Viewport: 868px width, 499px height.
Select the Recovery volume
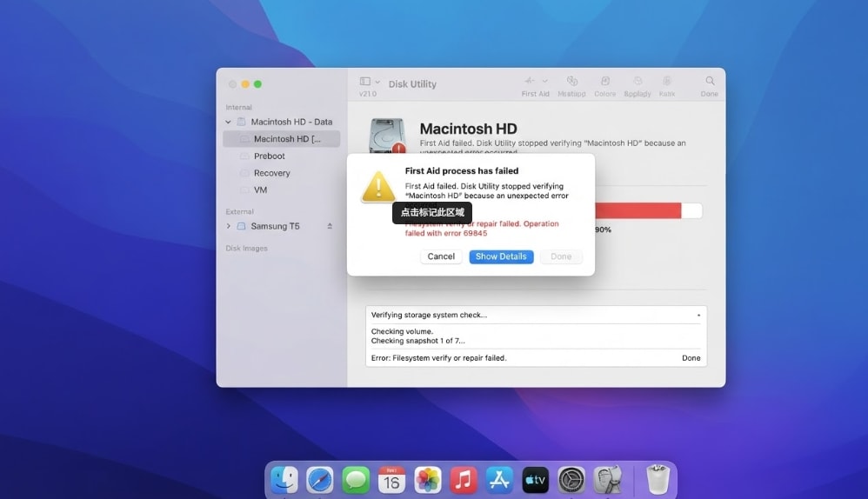[272, 173]
